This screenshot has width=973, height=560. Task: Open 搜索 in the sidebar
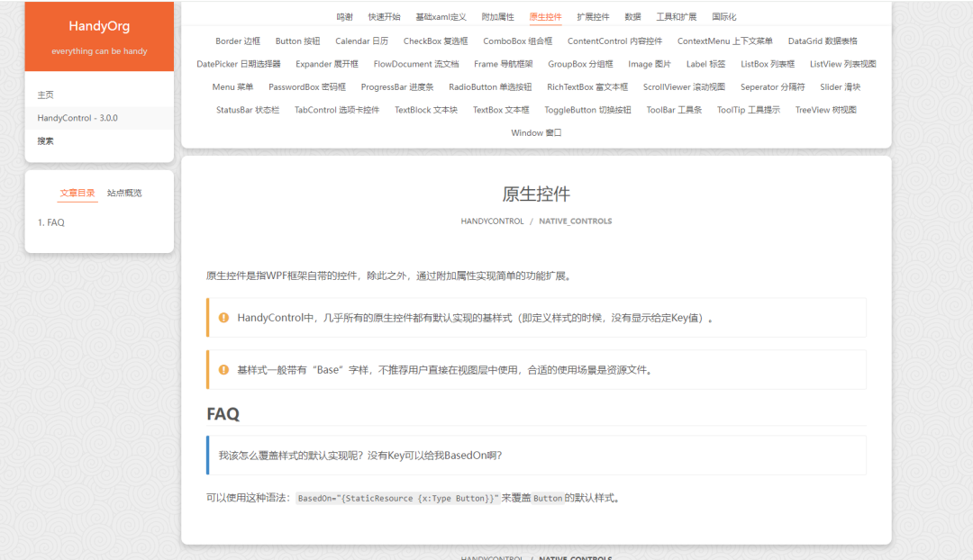click(x=46, y=141)
